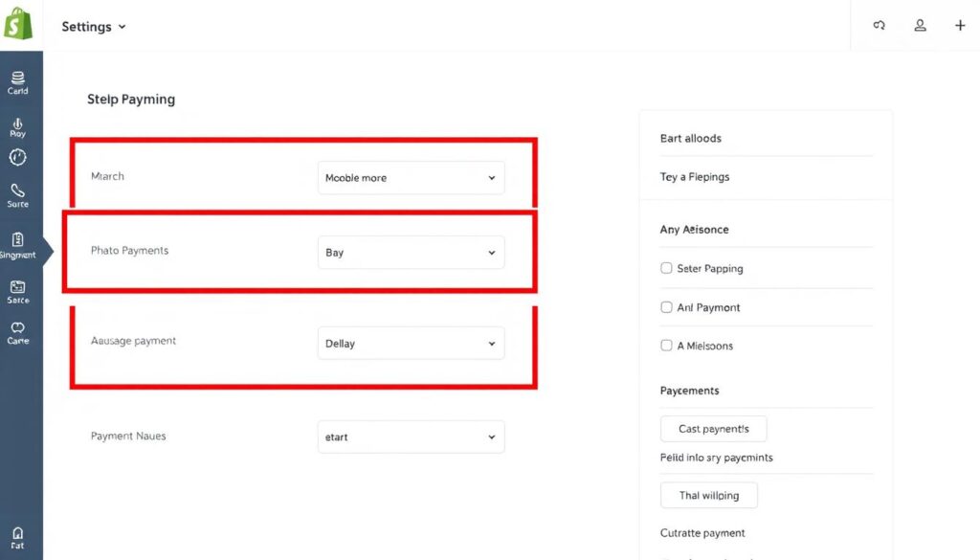Toggle the Anl Paymont checkbox
The height and width of the screenshot is (560, 980).
(x=666, y=307)
